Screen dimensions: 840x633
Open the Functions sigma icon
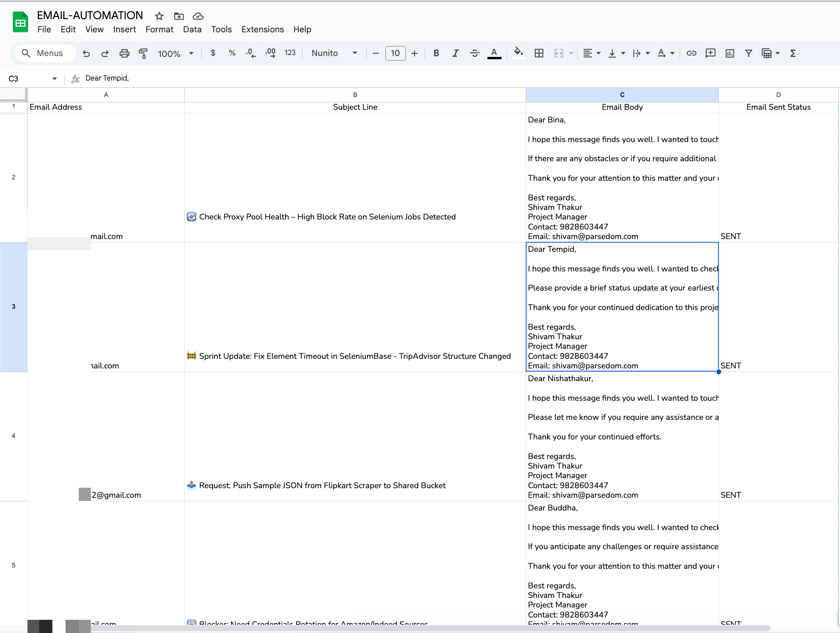click(x=793, y=53)
